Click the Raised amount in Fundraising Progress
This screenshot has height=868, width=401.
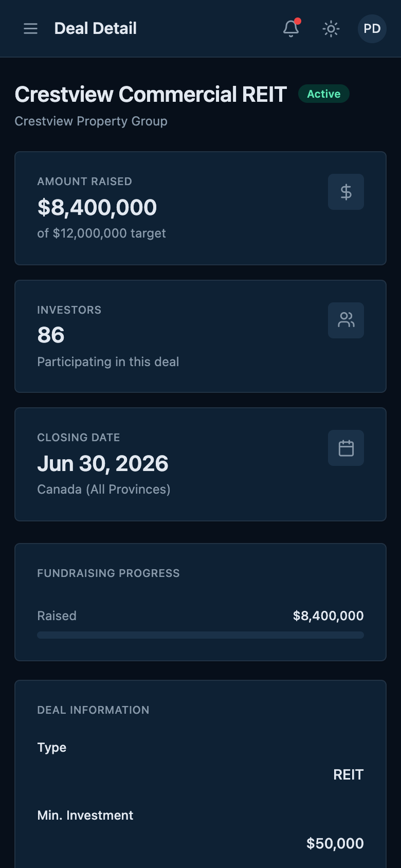tap(328, 616)
